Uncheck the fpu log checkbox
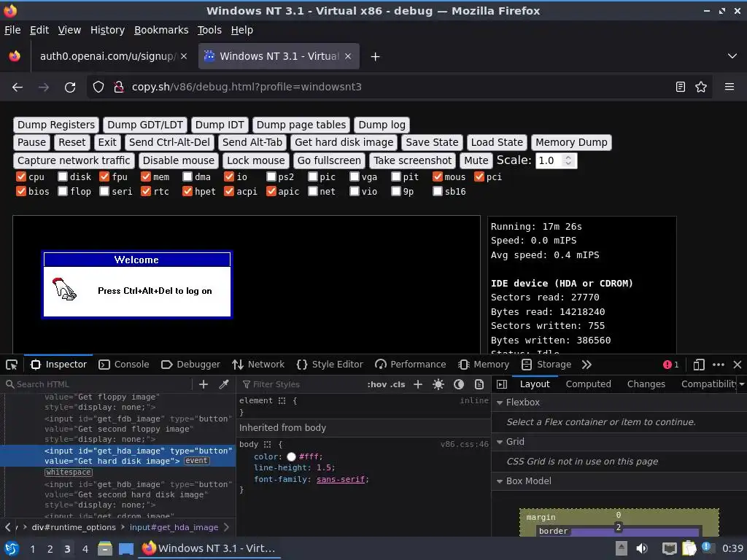This screenshot has width=747, height=560. coord(104,177)
